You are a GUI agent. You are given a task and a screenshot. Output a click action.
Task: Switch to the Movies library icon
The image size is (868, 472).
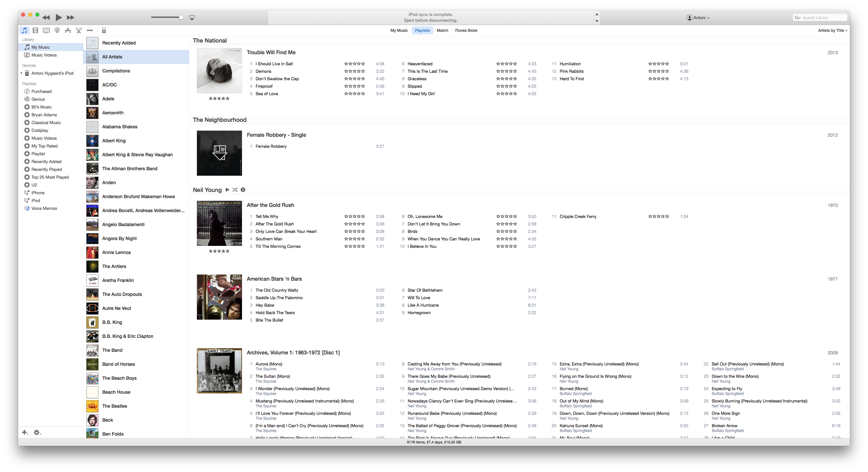click(x=35, y=30)
